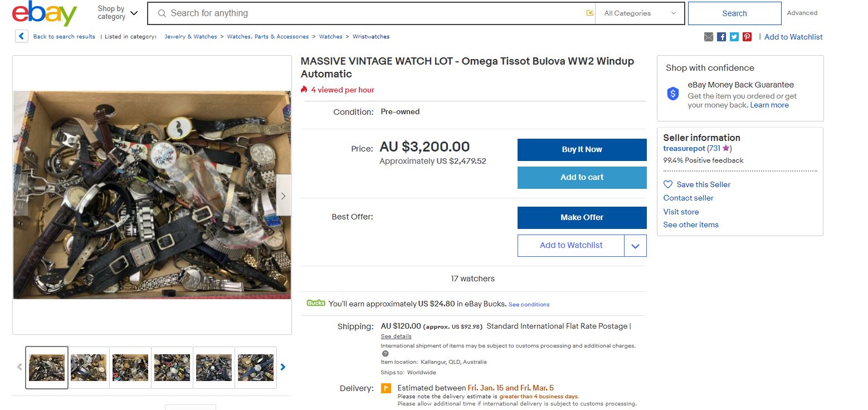Click the eBay logo

[x=45, y=13]
